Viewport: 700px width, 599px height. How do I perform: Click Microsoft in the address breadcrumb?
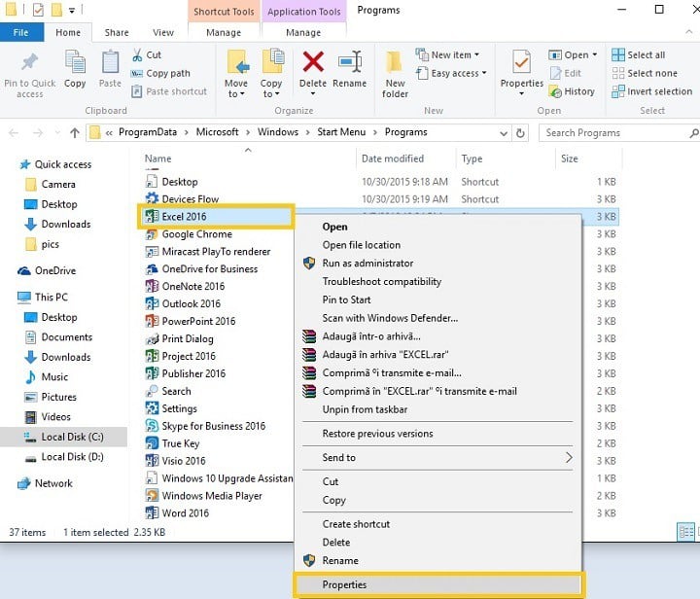pyautogui.click(x=217, y=132)
